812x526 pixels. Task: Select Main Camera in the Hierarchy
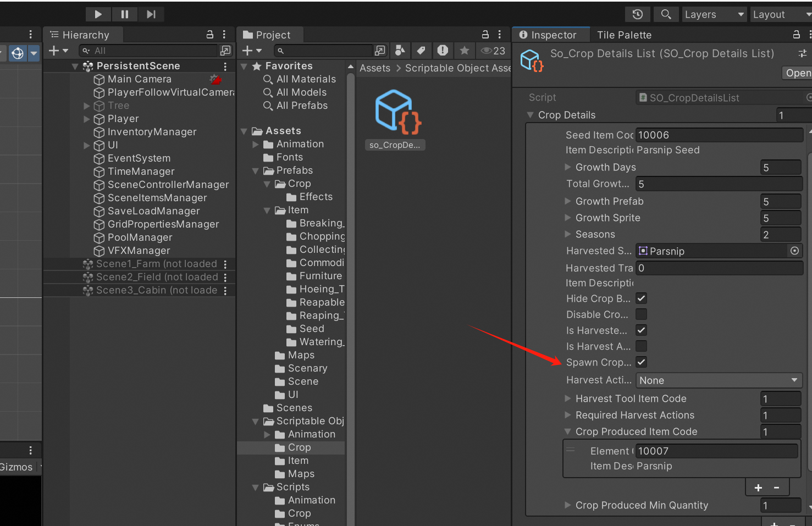(x=139, y=79)
